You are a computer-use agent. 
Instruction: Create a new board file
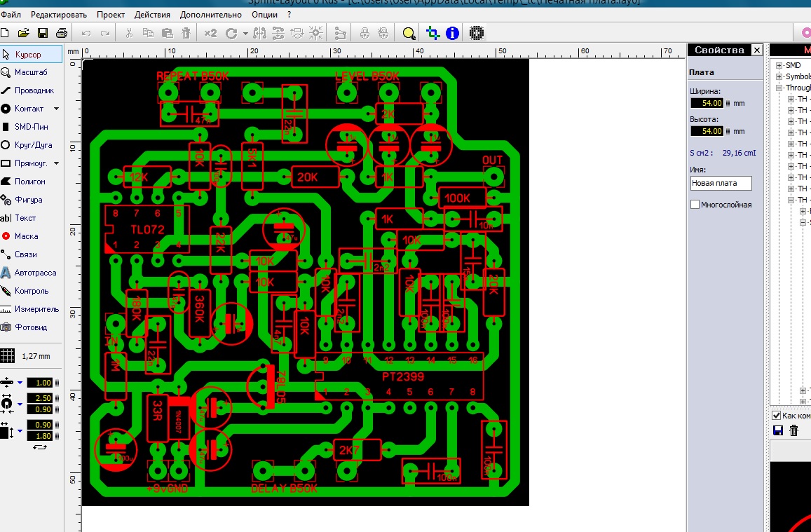(x=5, y=33)
